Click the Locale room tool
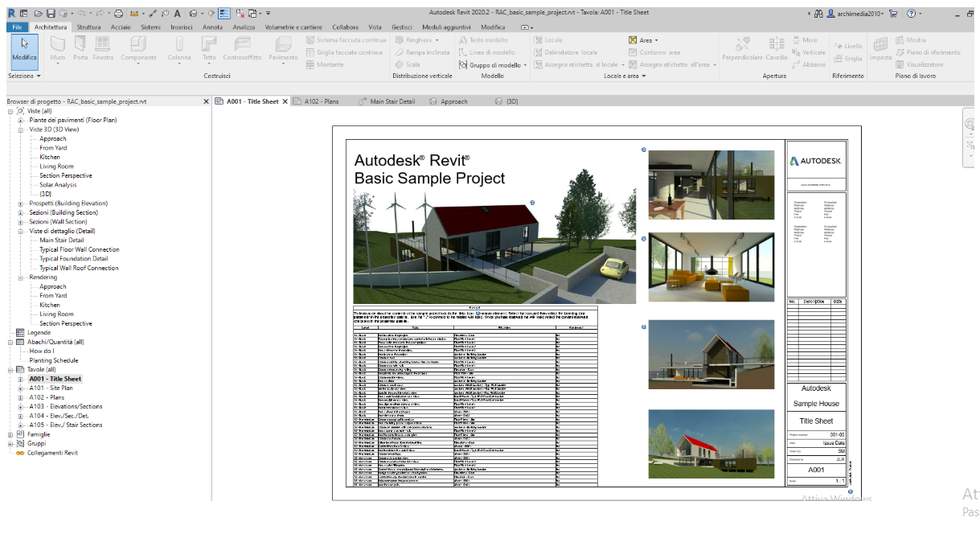 [x=548, y=40]
